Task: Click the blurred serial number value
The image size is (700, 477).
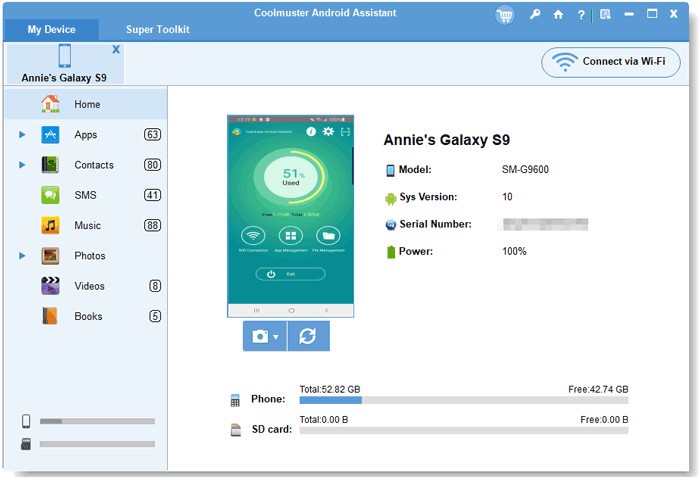Action: pos(545,224)
